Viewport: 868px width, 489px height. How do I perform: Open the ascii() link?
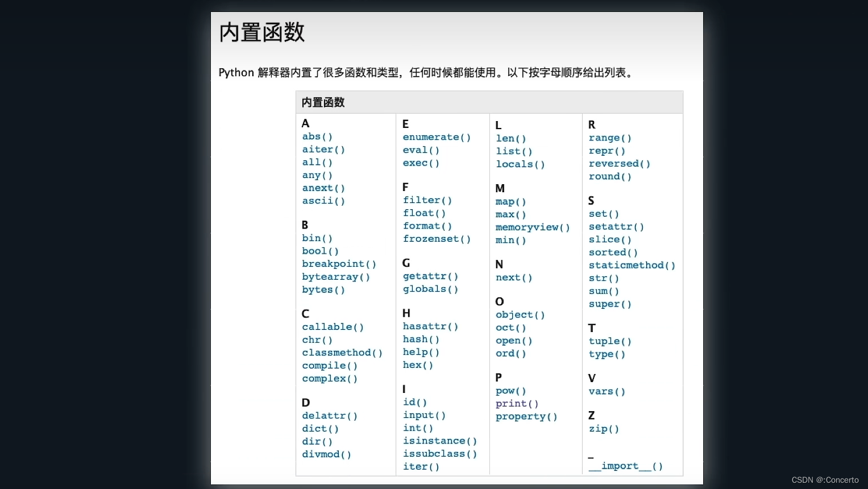(323, 201)
